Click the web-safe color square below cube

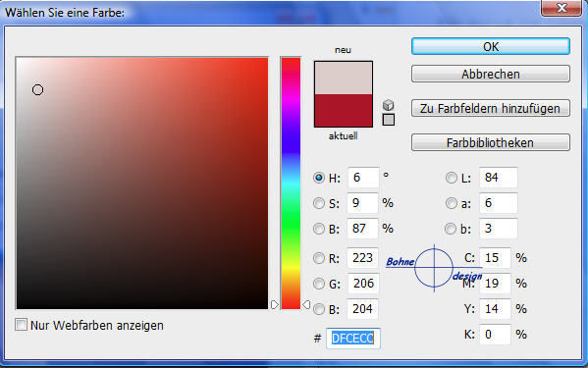389,120
